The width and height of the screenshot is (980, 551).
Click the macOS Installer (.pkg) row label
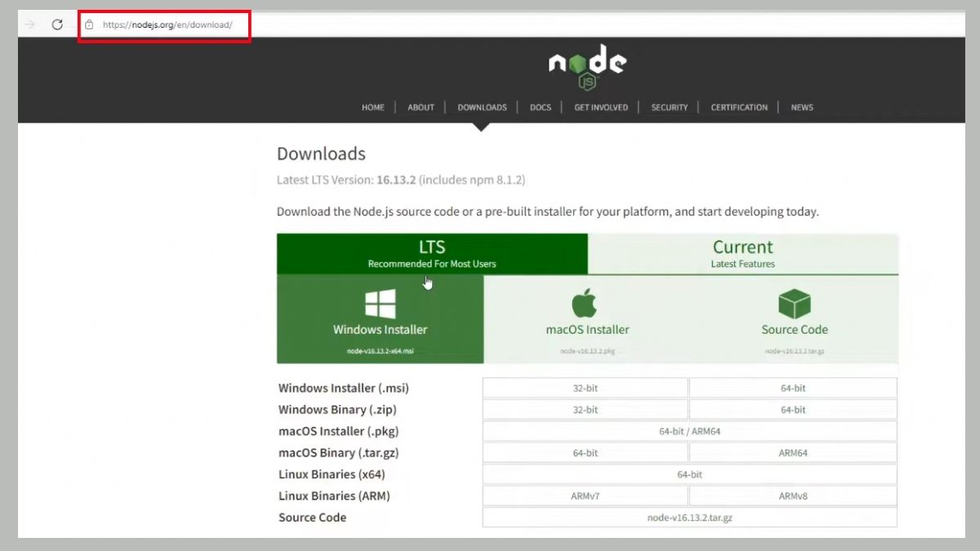click(x=339, y=431)
